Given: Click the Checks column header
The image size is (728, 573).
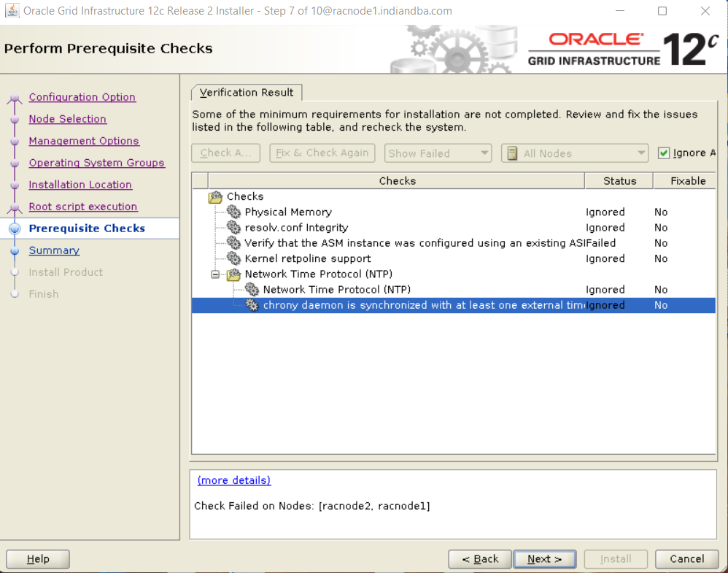Looking at the screenshot, I should [x=397, y=181].
